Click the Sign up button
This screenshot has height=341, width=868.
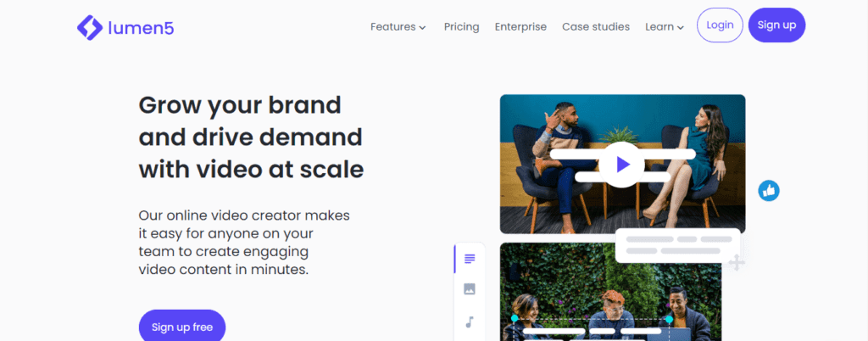click(x=776, y=25)
